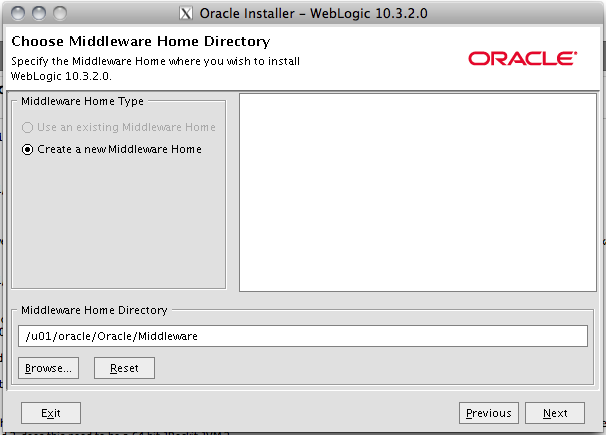Image resolution: width=606 pixels, height=435 pixels.
Task: Close the Oracle Installer window
Action: [18, 14]
